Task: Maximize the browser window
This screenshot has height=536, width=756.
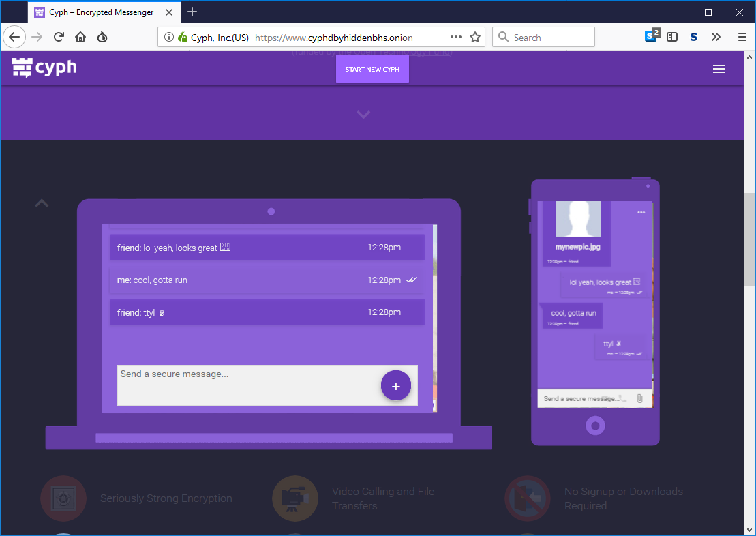Action: click(708, 12)
